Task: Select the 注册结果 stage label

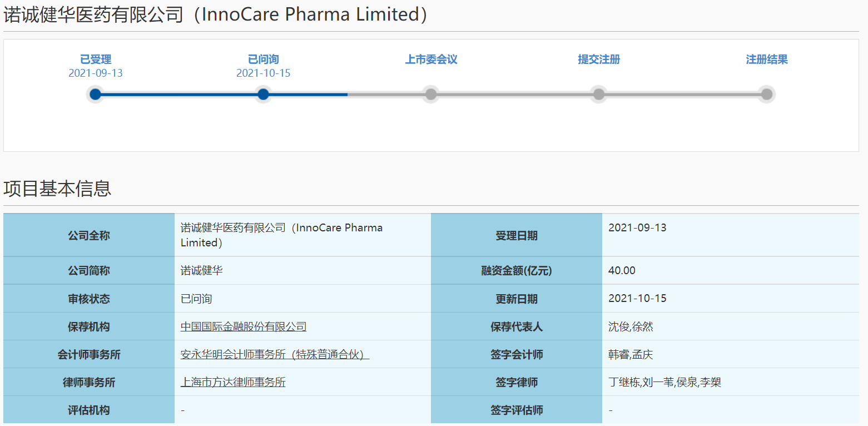Action: (767, 60)
